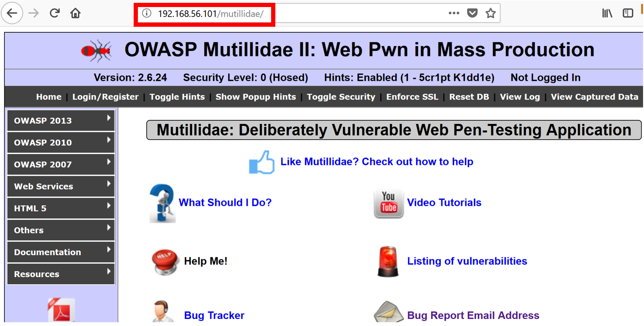Click Security Level: 0 (Hosed) text

click(245, 78)
